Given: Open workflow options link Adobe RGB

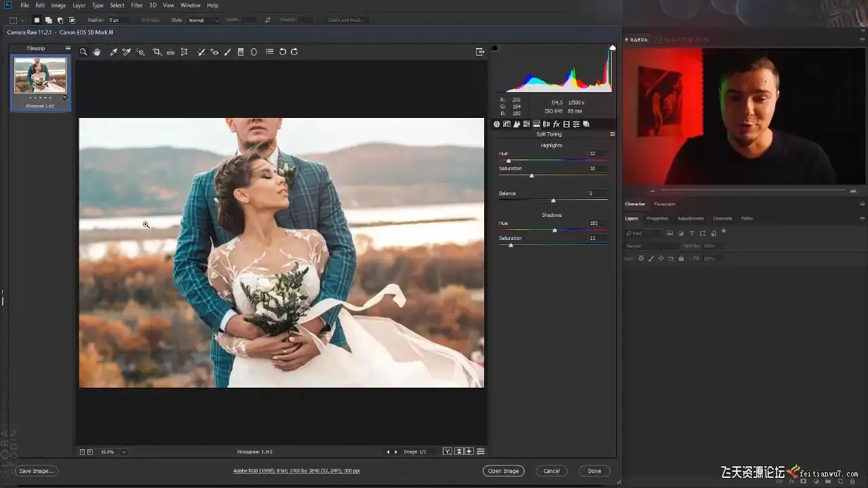Looking at the screenshot, I should 296,471.
